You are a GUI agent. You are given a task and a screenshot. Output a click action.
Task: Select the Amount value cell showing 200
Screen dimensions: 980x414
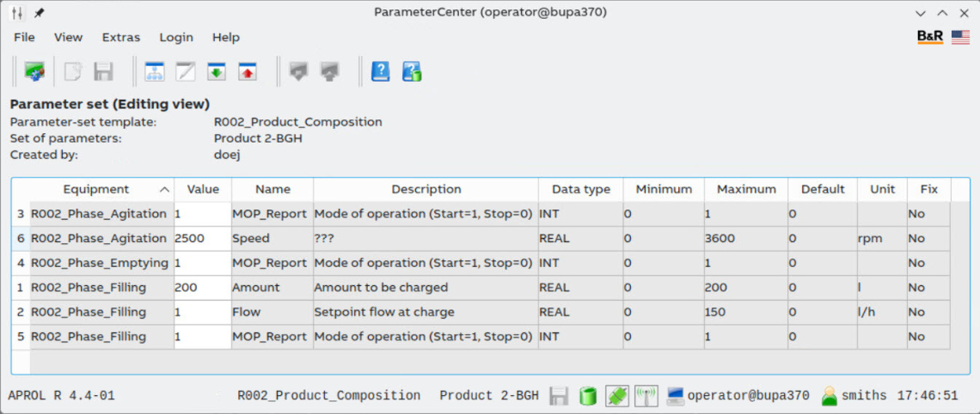point(202,288)
